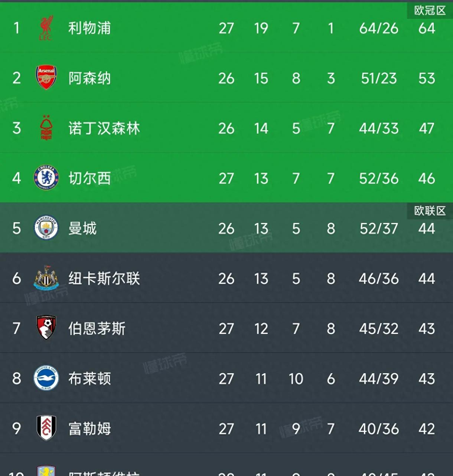Click the Liverpool club crest icon

(x=46, y=28)
